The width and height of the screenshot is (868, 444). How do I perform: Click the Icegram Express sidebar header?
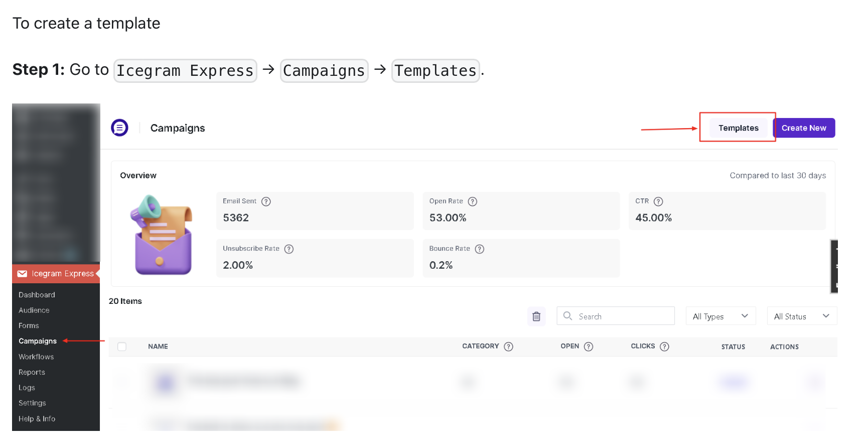tap(56, 274)
